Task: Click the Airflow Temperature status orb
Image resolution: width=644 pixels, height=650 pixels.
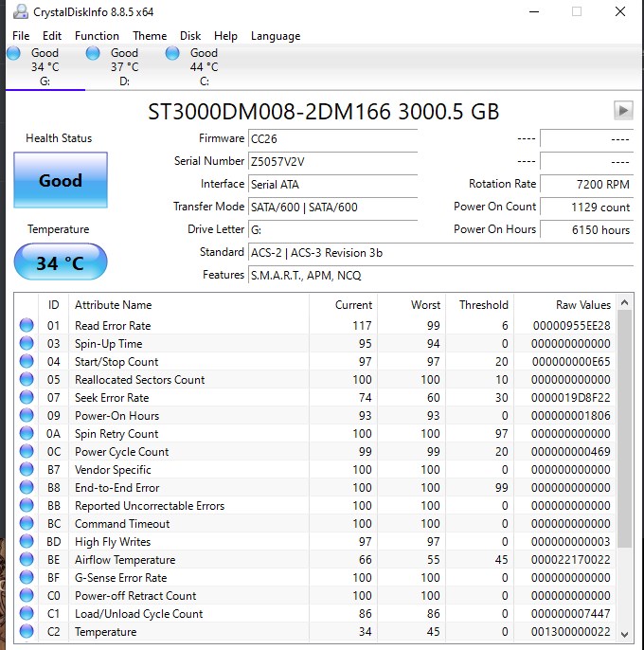Action: click(27, 559)
